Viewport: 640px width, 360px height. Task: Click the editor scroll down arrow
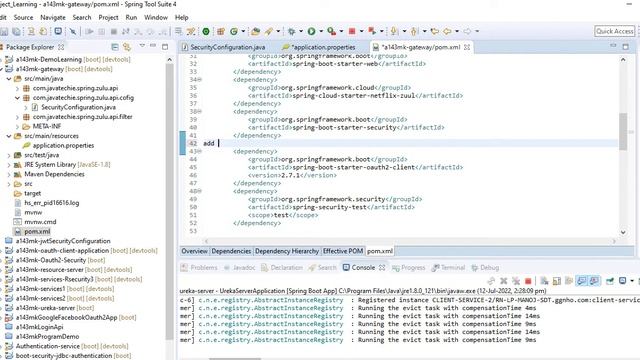tap(623, 232)
